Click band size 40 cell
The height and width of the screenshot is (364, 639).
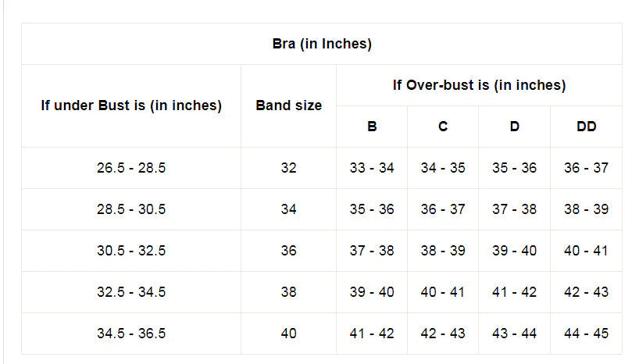(x=288, y=334)
